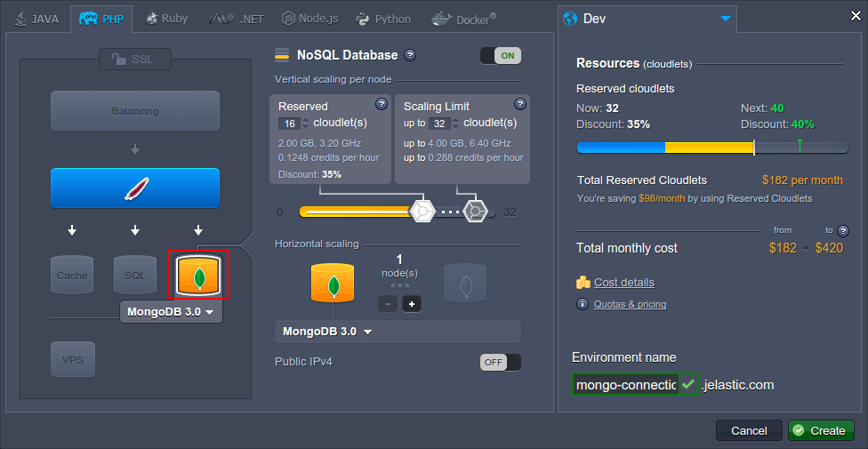Click the Cancel button
Viewport: 868px width, 449px height.
tap(749, 430)
